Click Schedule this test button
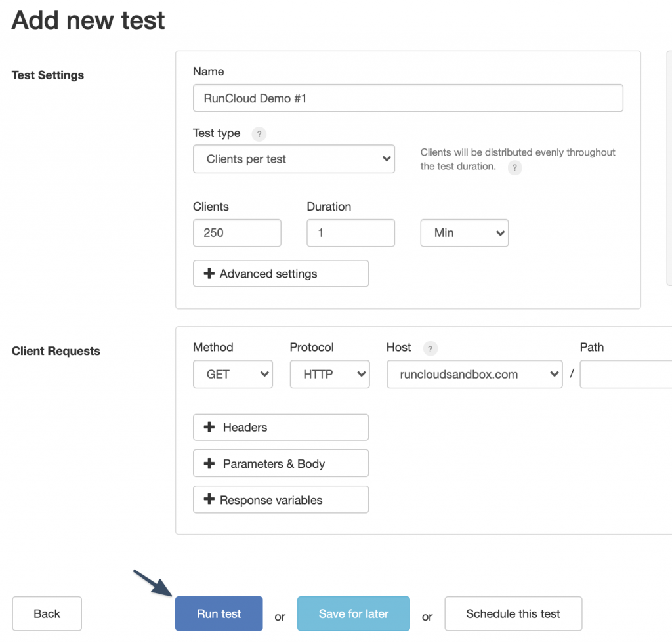 click(513, 613)
